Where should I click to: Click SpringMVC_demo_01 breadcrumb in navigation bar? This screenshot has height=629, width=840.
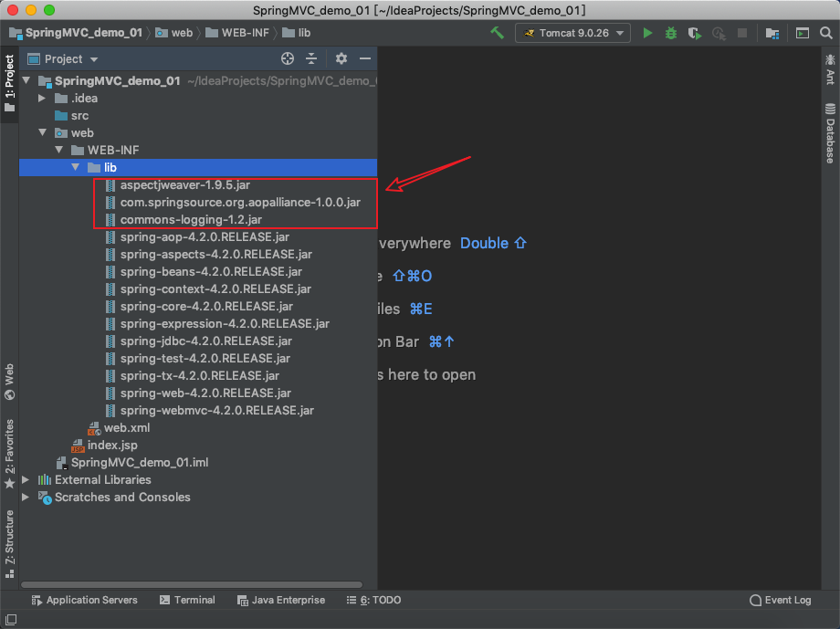[77, 33]
